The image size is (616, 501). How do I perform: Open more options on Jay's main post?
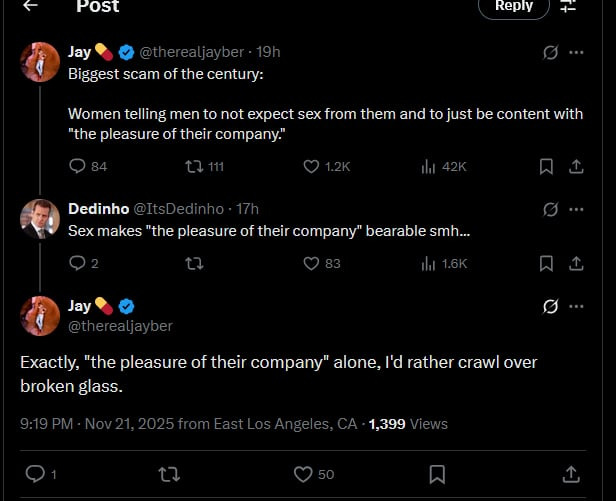click(x=576, y=307)
